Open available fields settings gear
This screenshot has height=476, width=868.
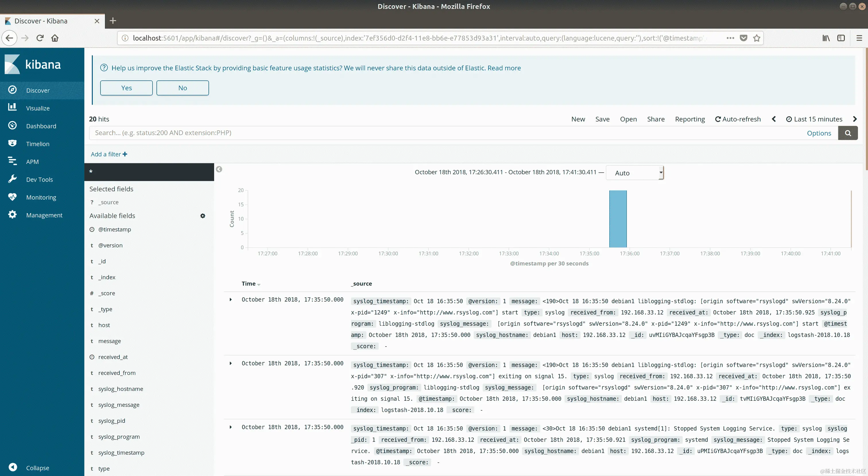203,216
